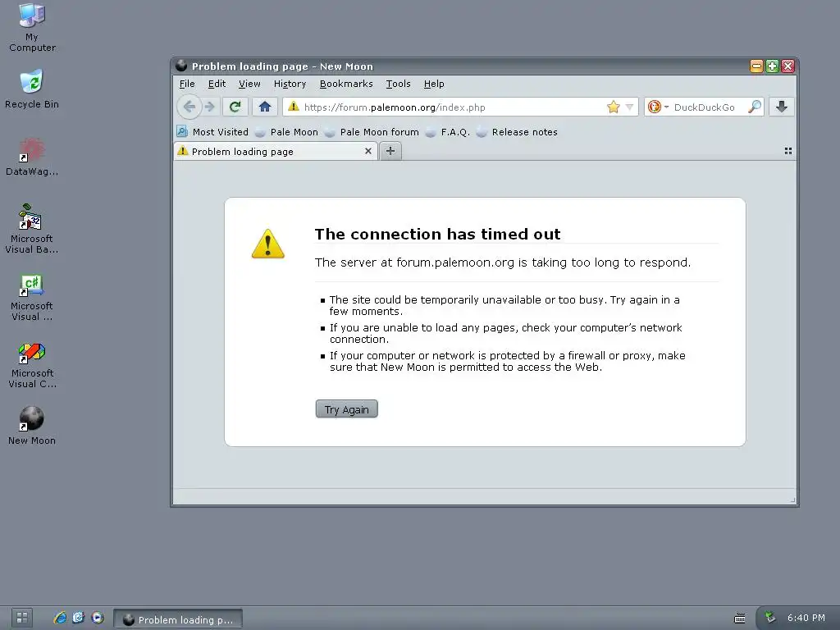The image size is (840, 630).
Task: Click the warning site identity icon in address bar
Action: pos(293,107)
